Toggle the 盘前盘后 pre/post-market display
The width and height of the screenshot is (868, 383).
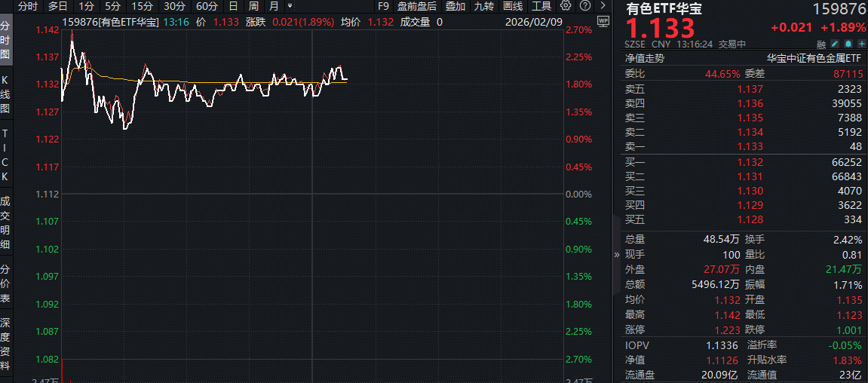[416, 6]
